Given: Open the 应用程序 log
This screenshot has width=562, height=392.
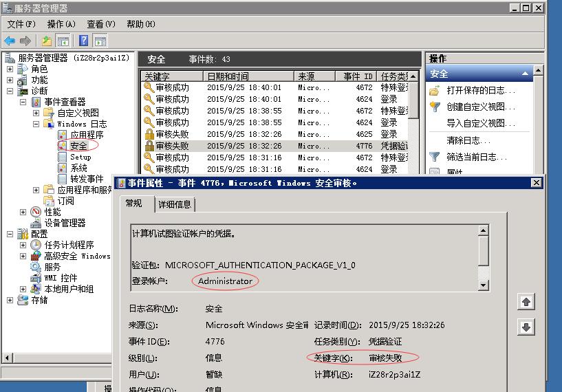Looking at the screenshot, I should (x=87, y=135).
